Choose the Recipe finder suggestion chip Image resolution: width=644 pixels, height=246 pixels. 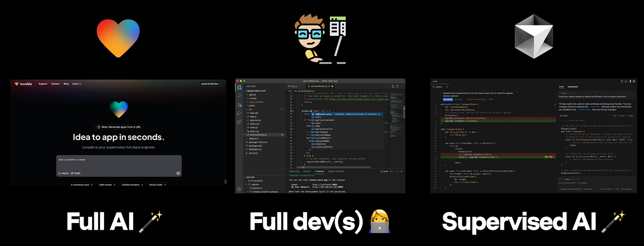click(157, 185)
